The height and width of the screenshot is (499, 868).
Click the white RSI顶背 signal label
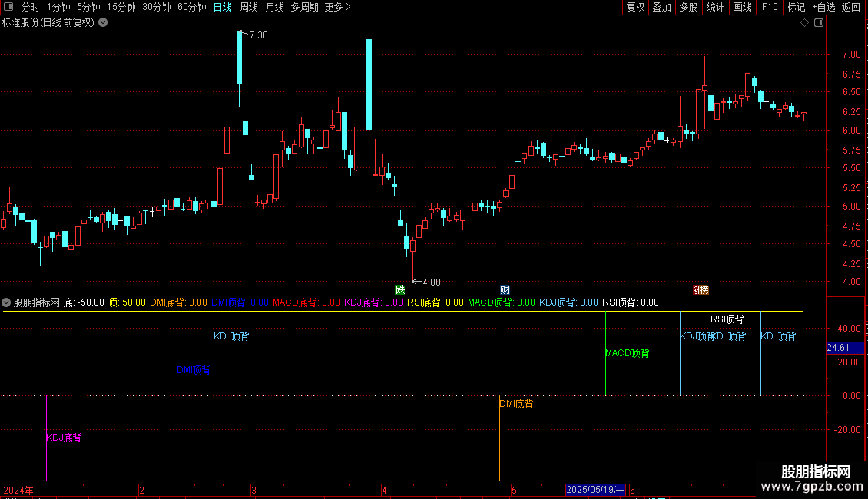click(727, 319)
